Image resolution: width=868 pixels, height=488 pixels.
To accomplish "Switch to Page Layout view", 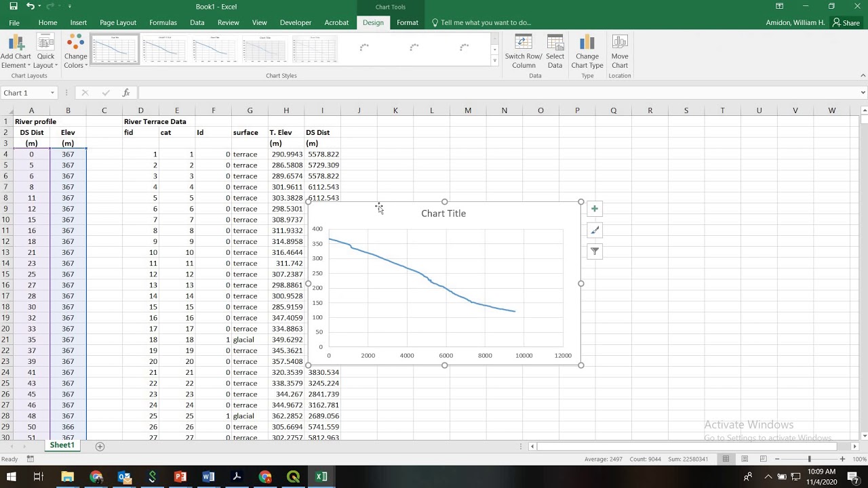I will click(x=745, y=459).
